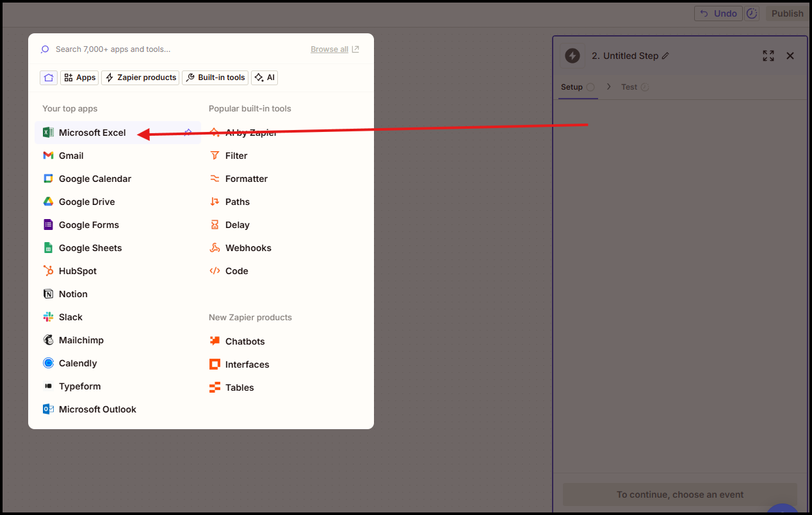Choose Typeform label text
Viewport: 812px width, 515px height.
click(x=79, y=386)
